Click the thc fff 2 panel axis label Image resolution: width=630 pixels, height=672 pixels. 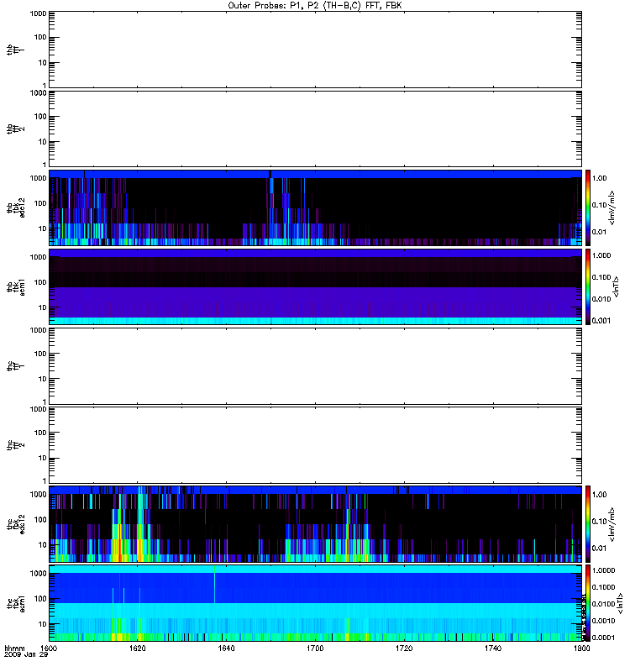click(x=15, y=445)
